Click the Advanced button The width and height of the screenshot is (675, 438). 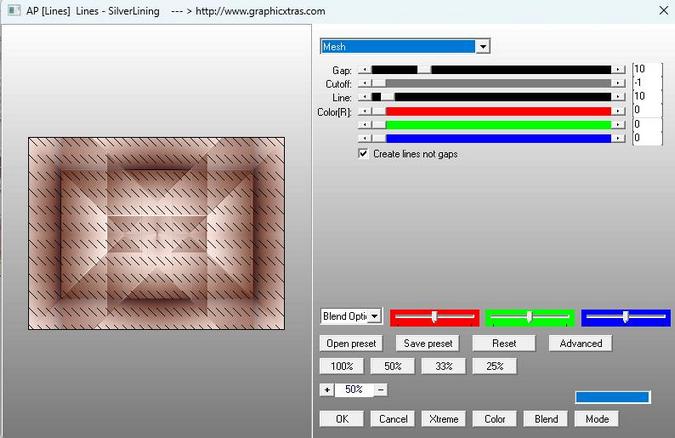click(x=580, y=343)
